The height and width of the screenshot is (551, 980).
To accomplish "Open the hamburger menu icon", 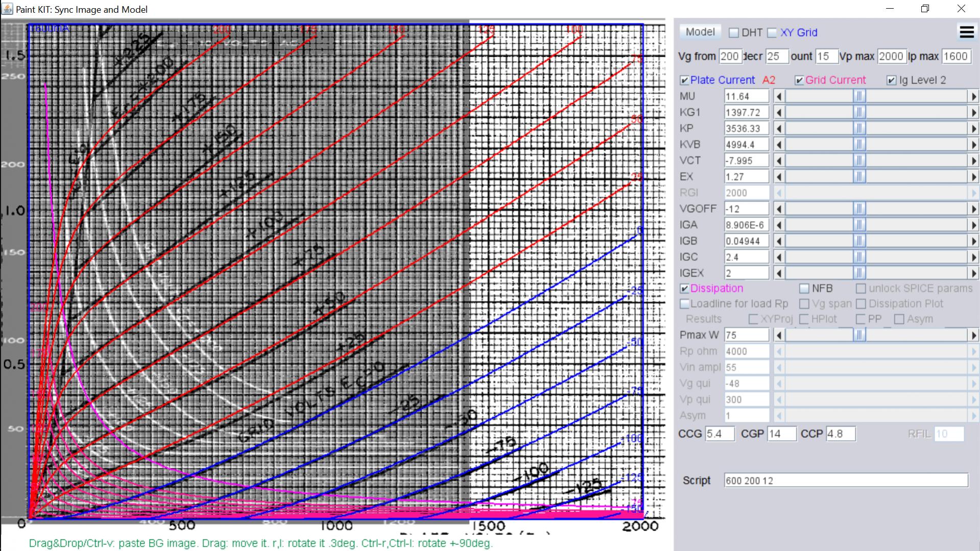I will coord(967,32).
